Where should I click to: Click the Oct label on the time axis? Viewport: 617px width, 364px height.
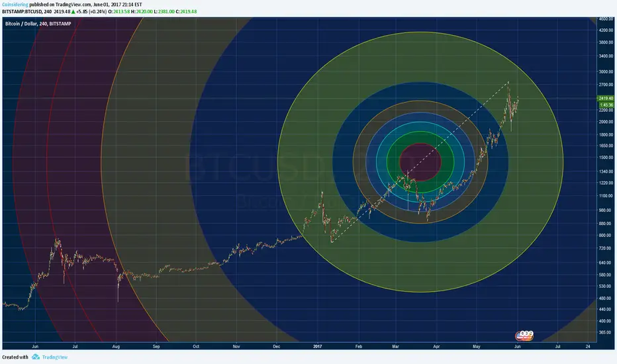(x=196, y=347)
